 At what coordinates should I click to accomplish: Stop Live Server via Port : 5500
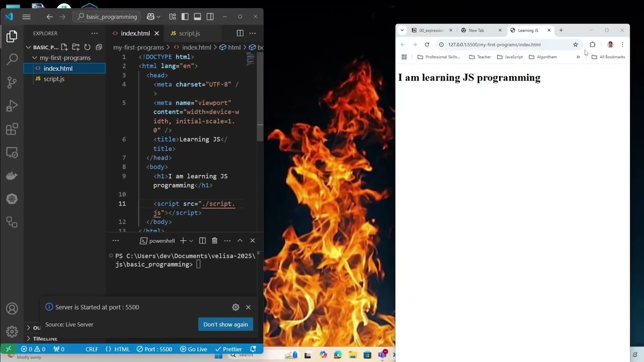coord(154,349)
